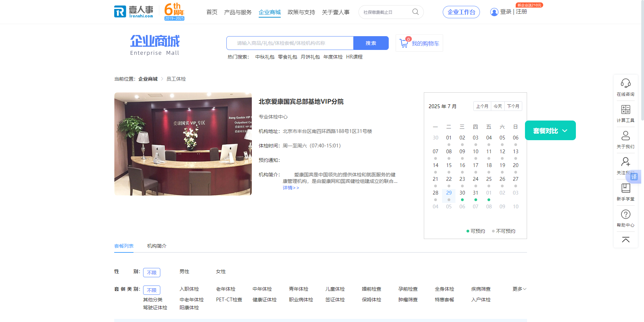Open 帮助中心 question mark icon
Viewport: 644px width, 322px height.
[x=625, y=214]
